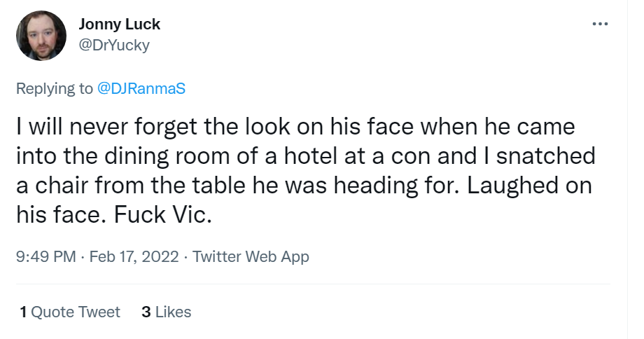Screen dimensions: 644x339
Task: Click the likes count number 3
Action: [146, 312]
